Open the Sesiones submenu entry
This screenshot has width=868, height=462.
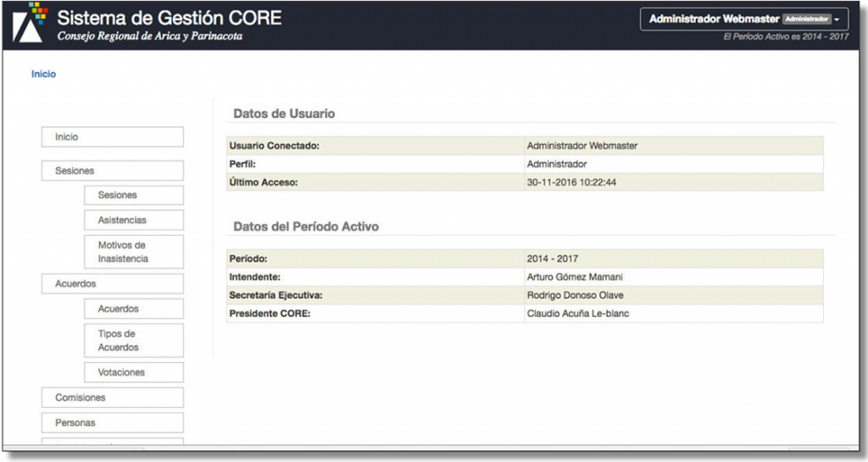click(x=134, y=196)
